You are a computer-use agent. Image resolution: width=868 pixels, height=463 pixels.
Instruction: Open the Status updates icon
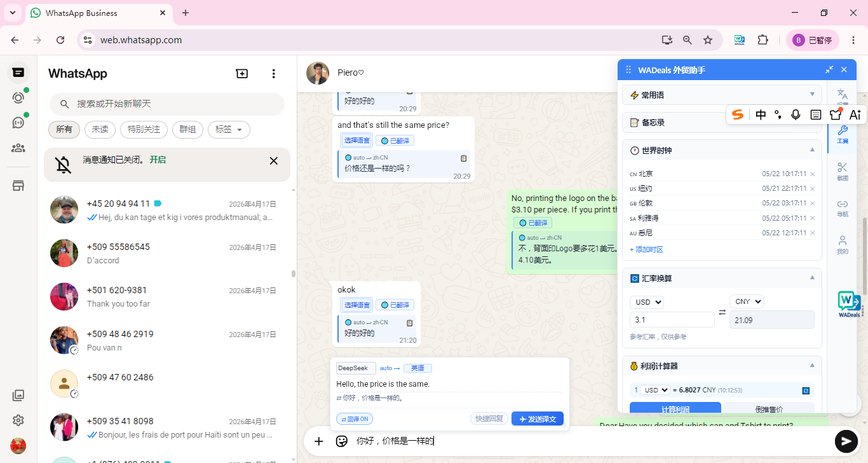(x=18, y=98)
